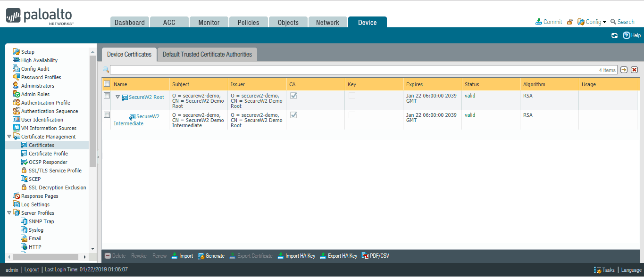Viewport: 644px width, 277px height.
Task: Click the Logout link
Action: click(x=32, y=270)
